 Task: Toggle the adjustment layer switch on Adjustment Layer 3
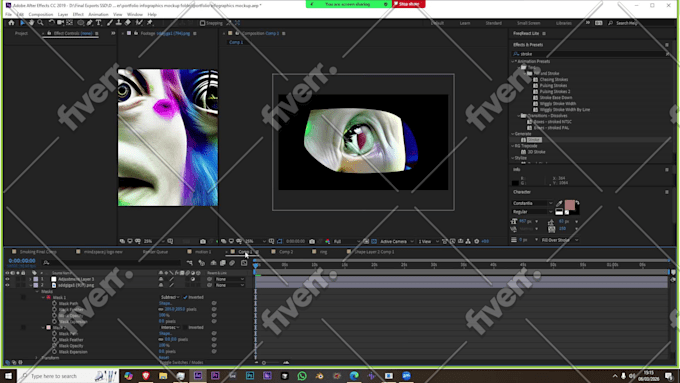click(193, 279)
